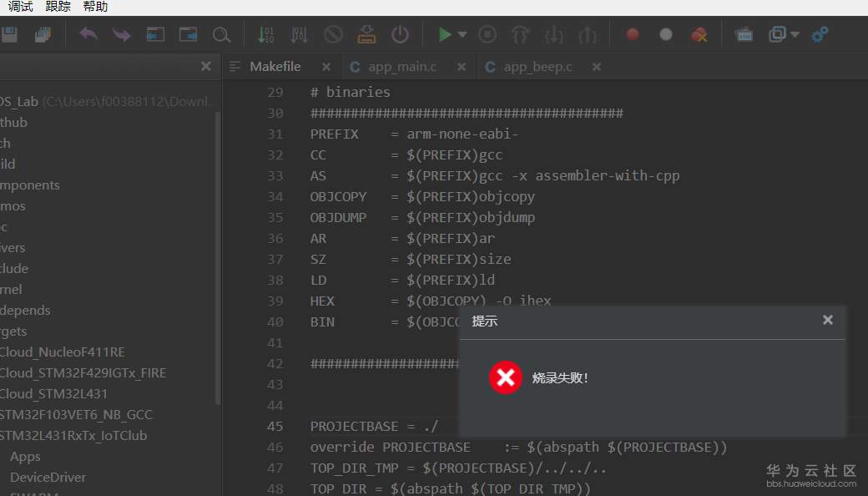Viewport: 868px width, 496px height.
Task: Click the power/stop toolbar icon
Action: [x=400, y=34]
